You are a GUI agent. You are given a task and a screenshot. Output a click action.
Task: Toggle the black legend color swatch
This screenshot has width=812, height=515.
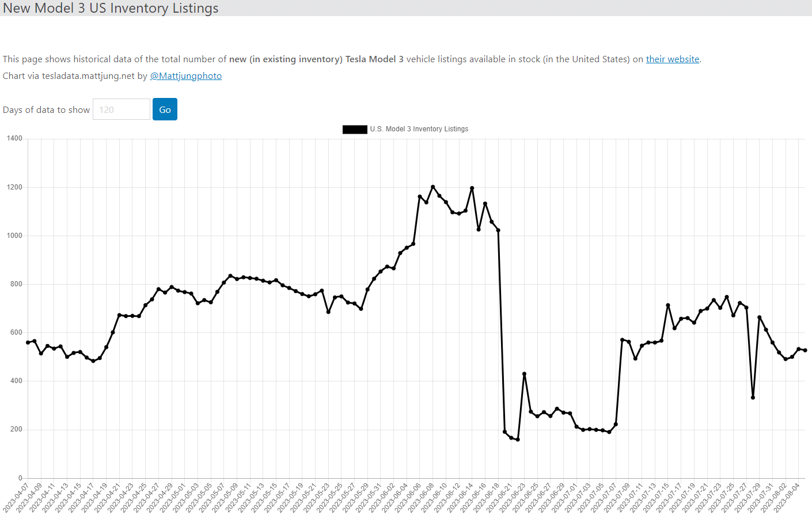point(355,129)
